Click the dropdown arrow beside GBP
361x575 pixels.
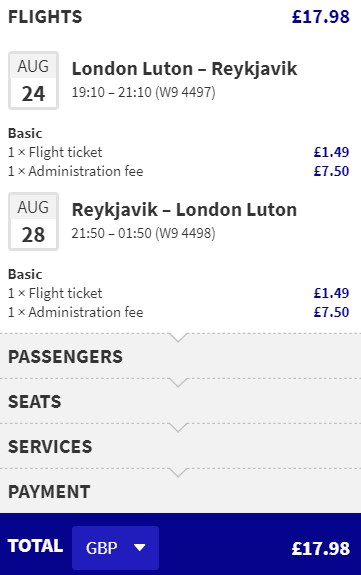[139, 548]
